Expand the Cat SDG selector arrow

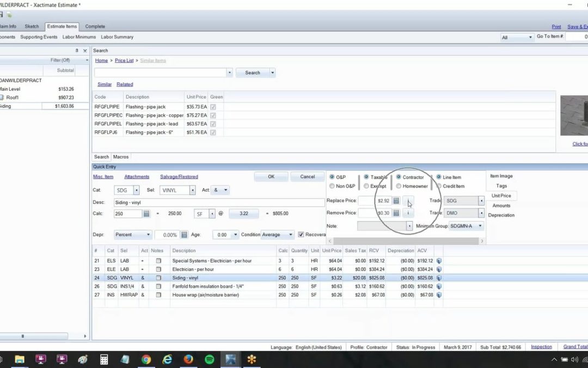click(x=137, y=190)
